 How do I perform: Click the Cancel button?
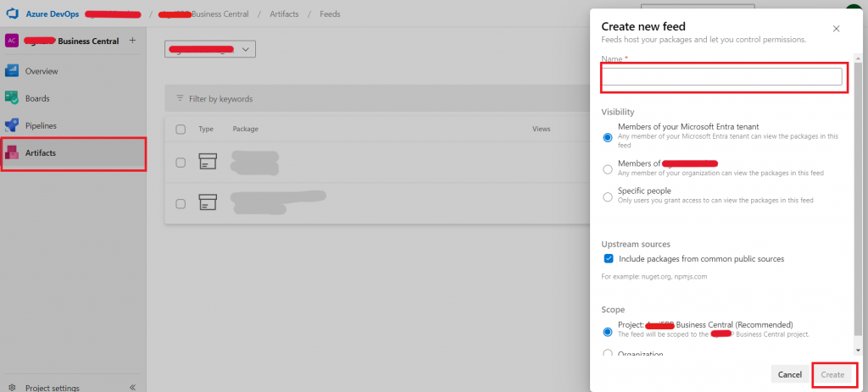pyautogui.click(x=789, y=375)
